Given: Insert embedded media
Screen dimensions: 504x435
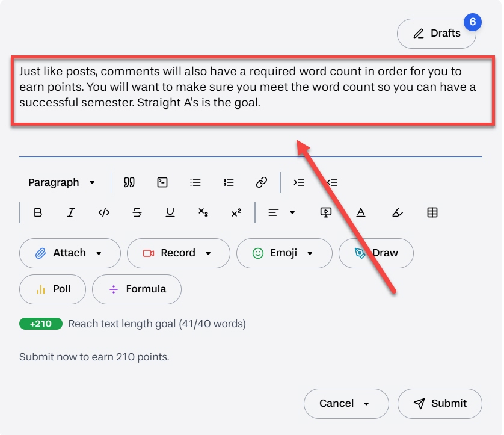Looking at the screenshot, I should coord(325,212).
